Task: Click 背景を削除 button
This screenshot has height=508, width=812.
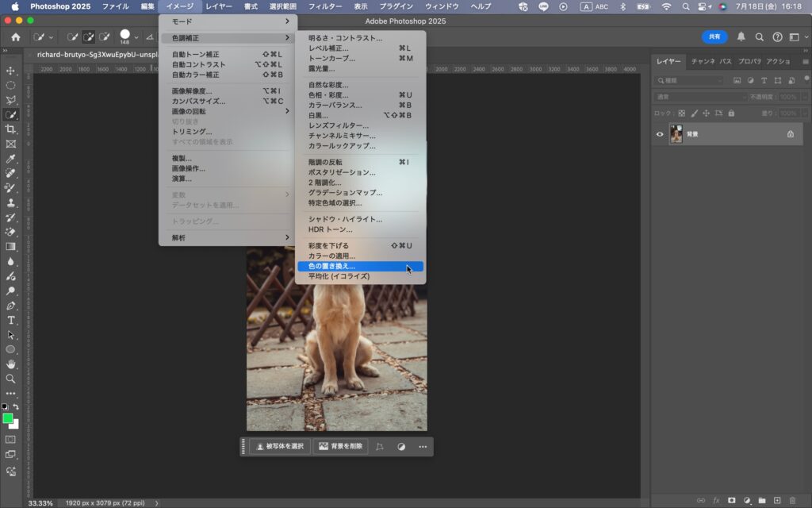Action: (x=340, y=446)
